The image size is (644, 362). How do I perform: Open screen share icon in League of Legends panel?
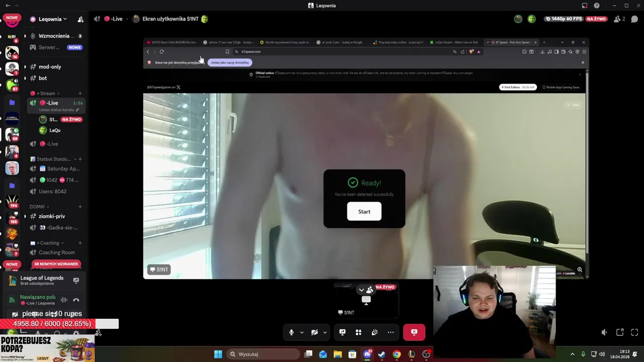[76, 281]
